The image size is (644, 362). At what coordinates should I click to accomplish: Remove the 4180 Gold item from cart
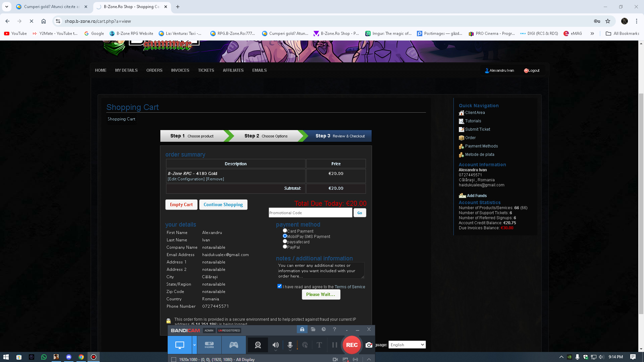coord(215,179)
